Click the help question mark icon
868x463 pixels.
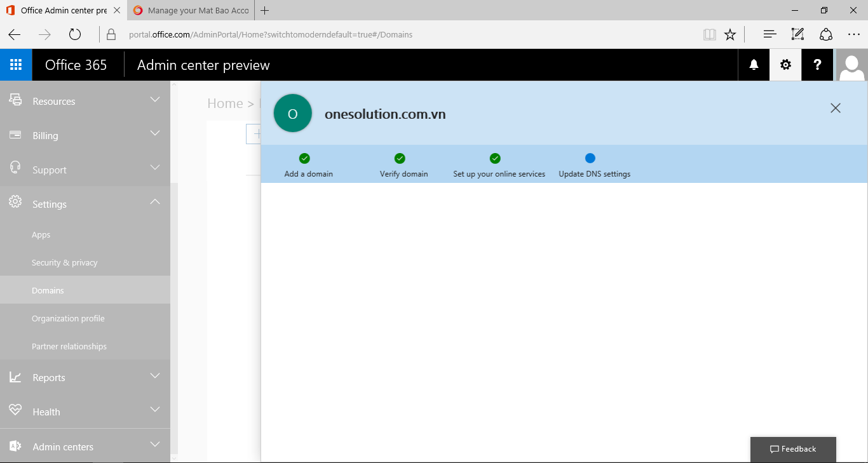click(817, 65)
